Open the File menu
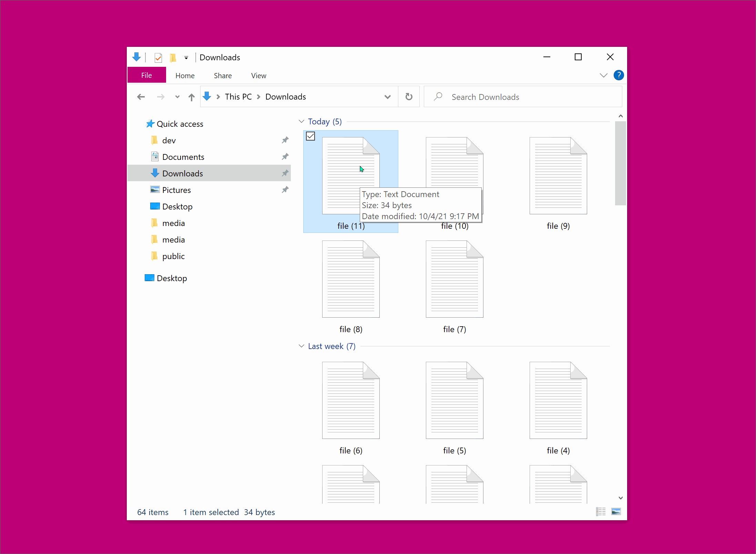This screenshot has width=756, height=554. [x=146, y=75]
